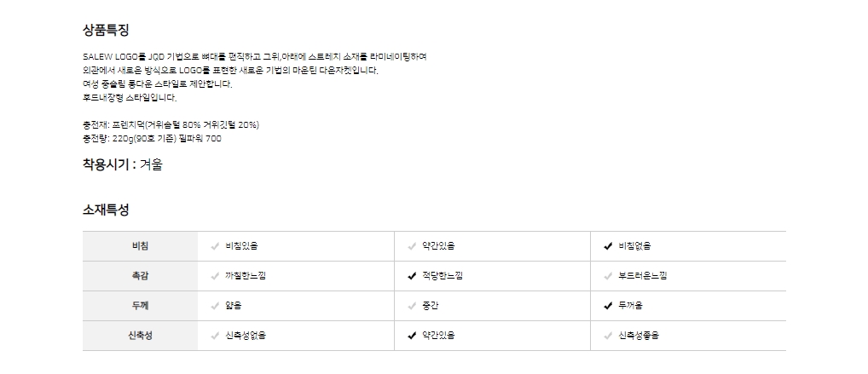Click the checkmark icon before 까칠한느낌
The height and width of the screenshot is (374, 868).
[x=215, y=276]
